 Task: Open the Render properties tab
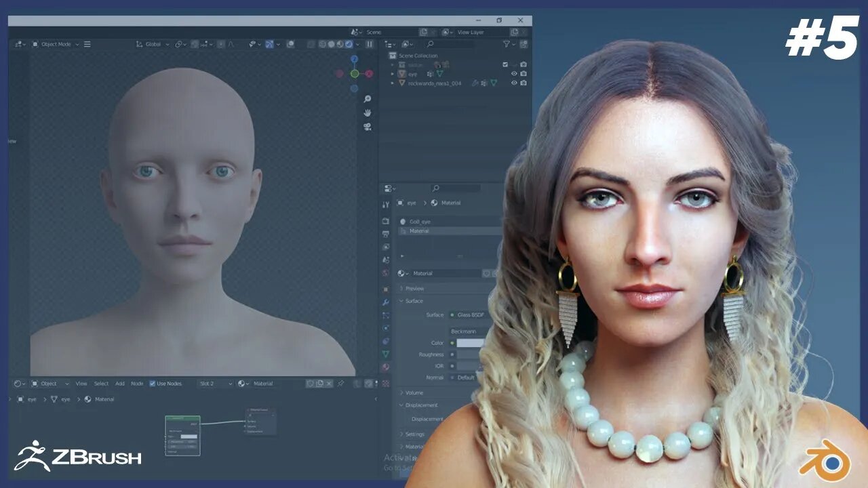[x=385, y=220]
